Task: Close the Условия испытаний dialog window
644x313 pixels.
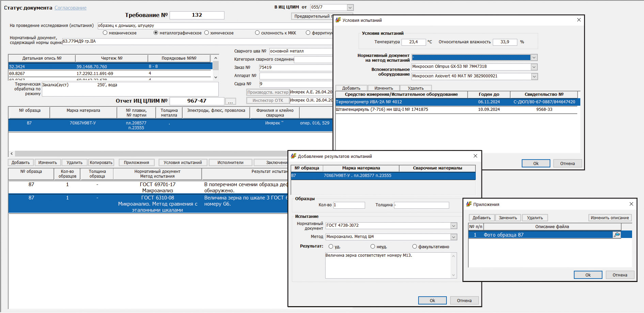Action: [x=579, y=20]
